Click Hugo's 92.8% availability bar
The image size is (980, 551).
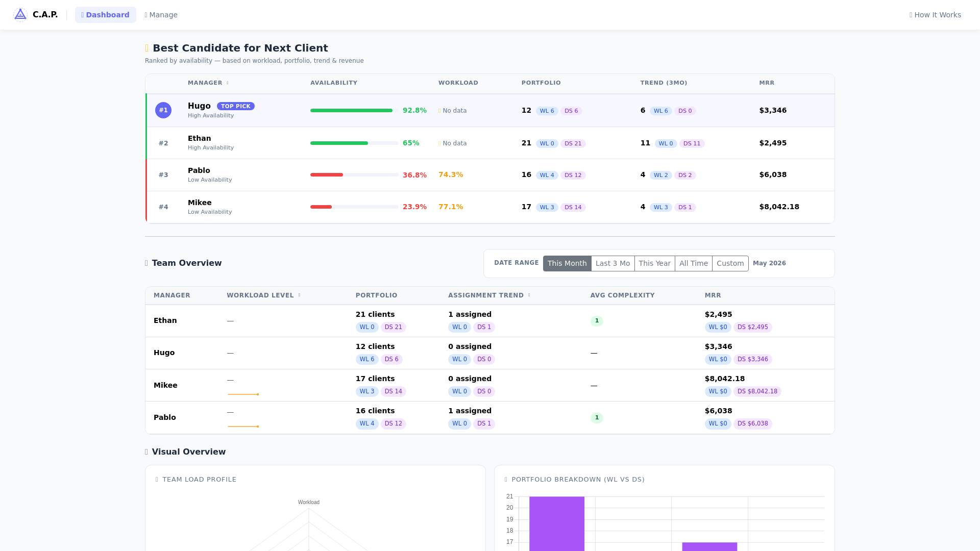[x=354, y=111]
